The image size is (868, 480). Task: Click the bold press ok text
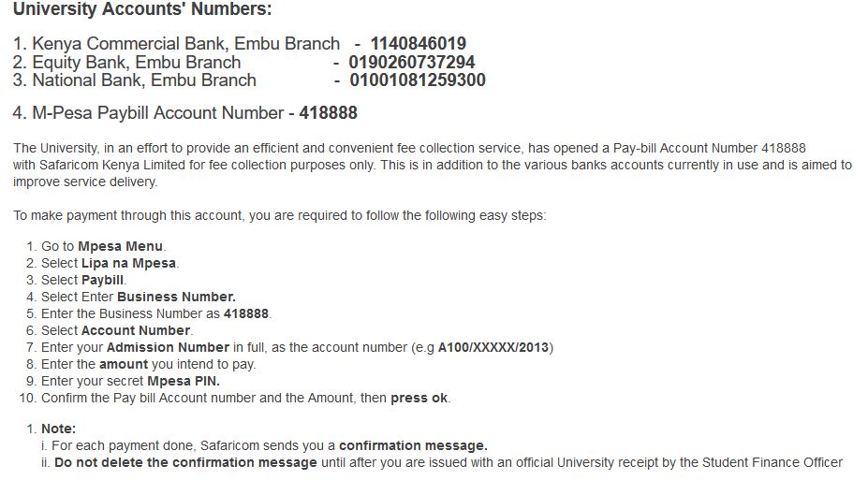click(x=419, y=399)
